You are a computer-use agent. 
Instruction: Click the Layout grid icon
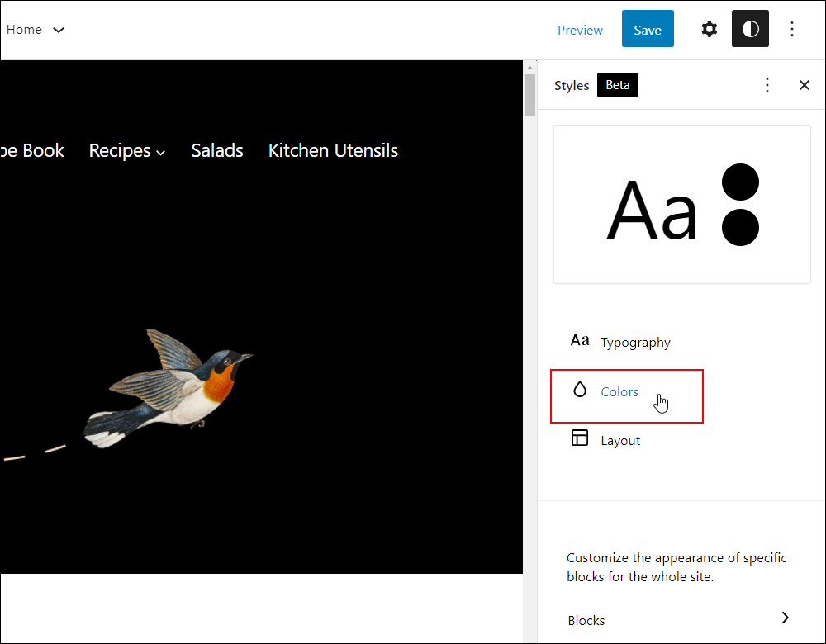tap(580, 438)
